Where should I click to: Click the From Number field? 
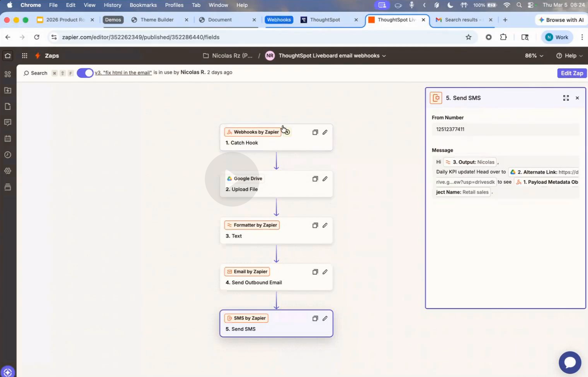point(505,129)
